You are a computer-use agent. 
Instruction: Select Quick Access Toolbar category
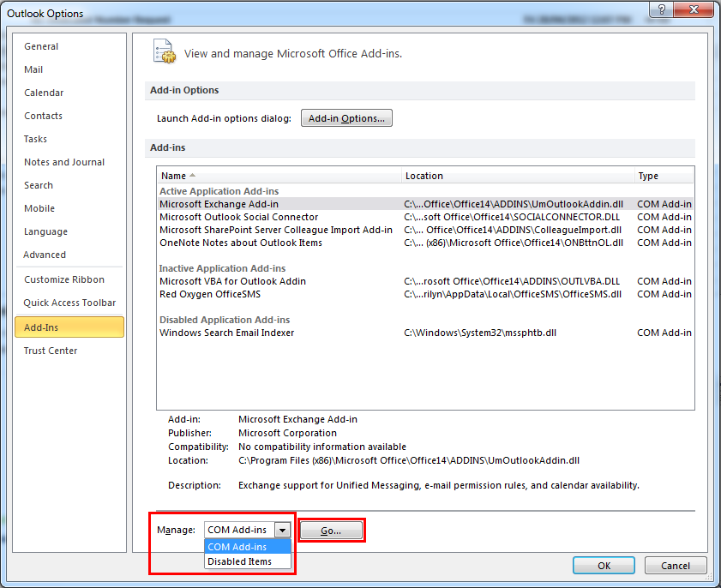pyautogui.click(x=69, y=303)
